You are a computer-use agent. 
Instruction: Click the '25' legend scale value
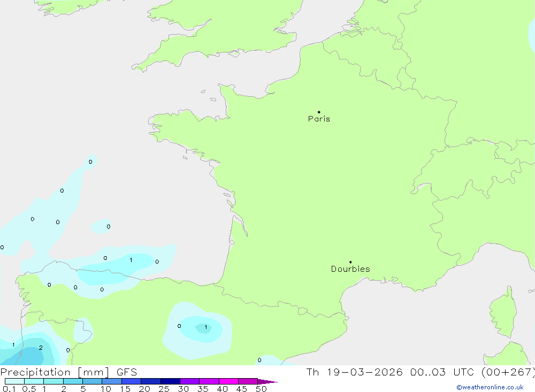tap(164, 389)
